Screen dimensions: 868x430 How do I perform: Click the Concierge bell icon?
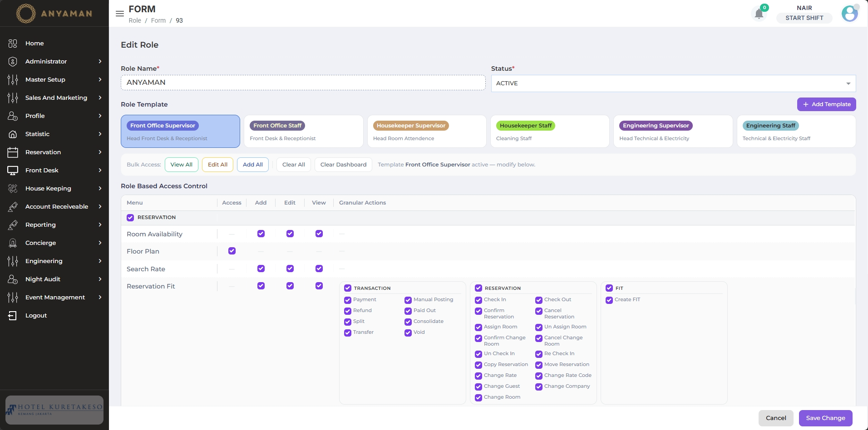click(13, 243)
